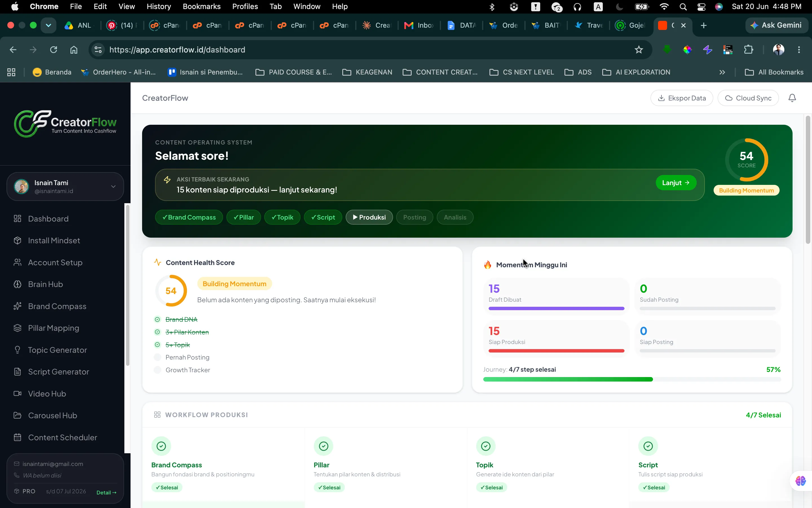Viewport: 812px width, 508px height.
Task: Open the Bookmarks menu in menu bar
Action: tap(201, 6)
